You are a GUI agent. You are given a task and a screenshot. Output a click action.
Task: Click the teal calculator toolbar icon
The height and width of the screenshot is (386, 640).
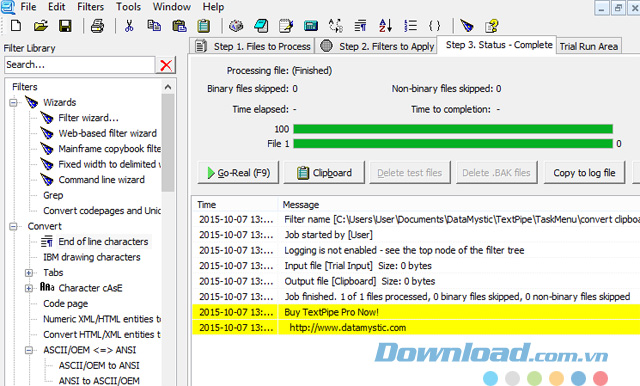coord(311,26)
